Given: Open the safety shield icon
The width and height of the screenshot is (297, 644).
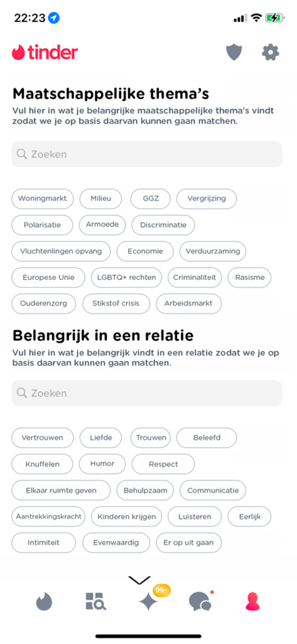Looking at the screenshot, I should [x=234, y=53].
